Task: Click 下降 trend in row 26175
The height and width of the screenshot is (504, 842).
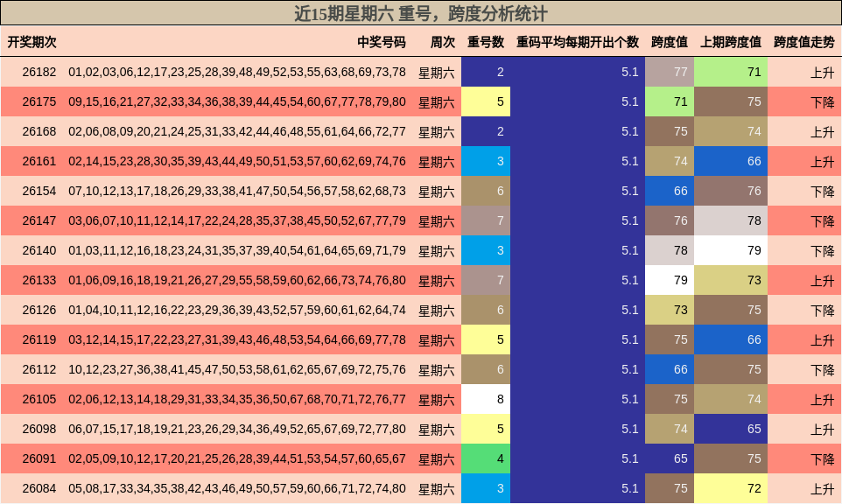Action: [x=822, y=102]
